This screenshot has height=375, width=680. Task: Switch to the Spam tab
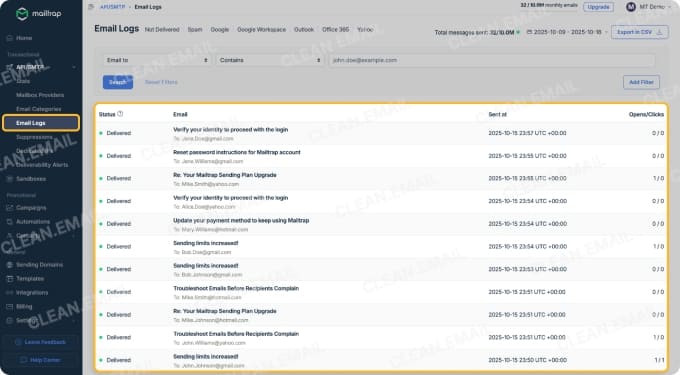pos(195,29)
